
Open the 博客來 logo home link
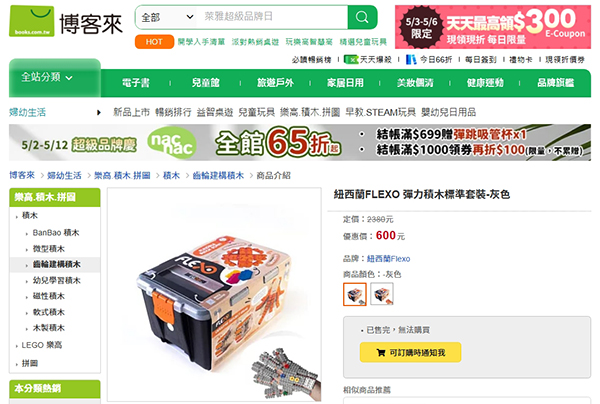[66, 21]
